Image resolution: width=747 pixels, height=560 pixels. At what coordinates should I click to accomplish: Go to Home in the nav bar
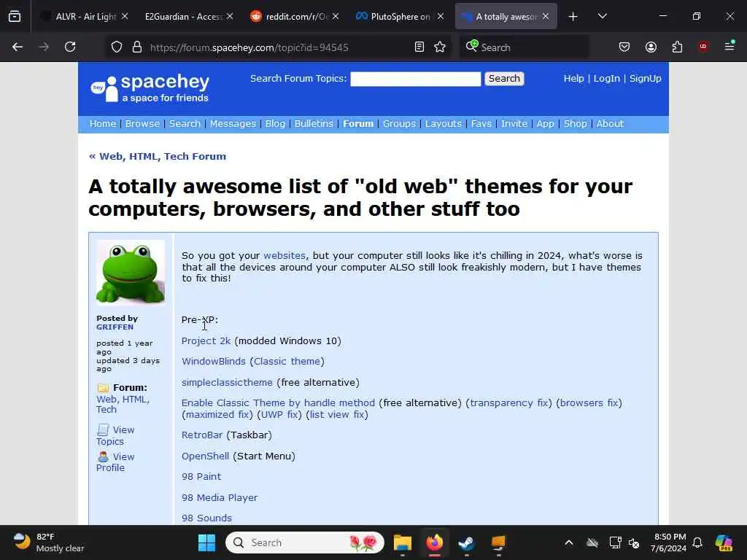coord(102,123)
